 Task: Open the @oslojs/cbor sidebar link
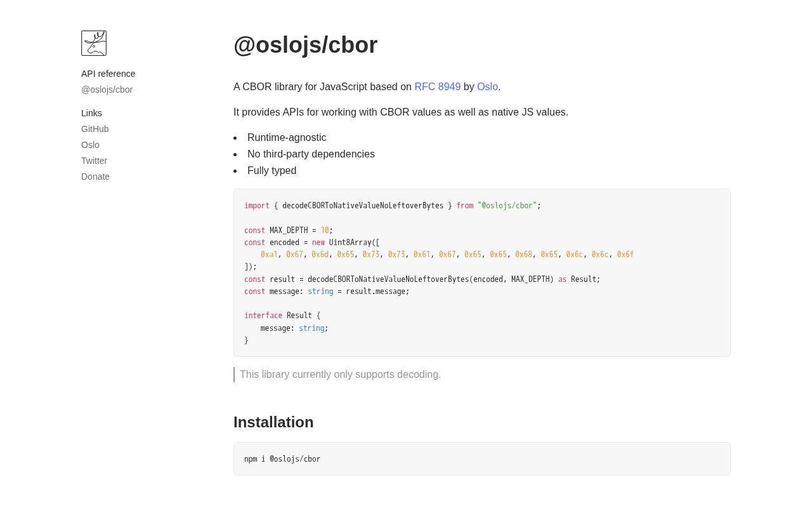(x=107, y=90)
